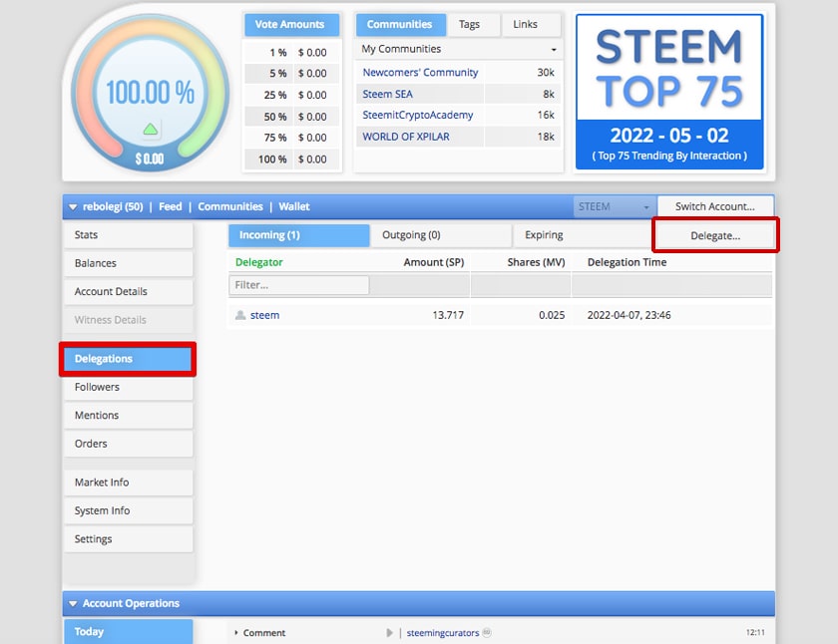Click the voting power gauge at 100.00 %
Viewport: 838px width, 644px height.
pos(151,93)
